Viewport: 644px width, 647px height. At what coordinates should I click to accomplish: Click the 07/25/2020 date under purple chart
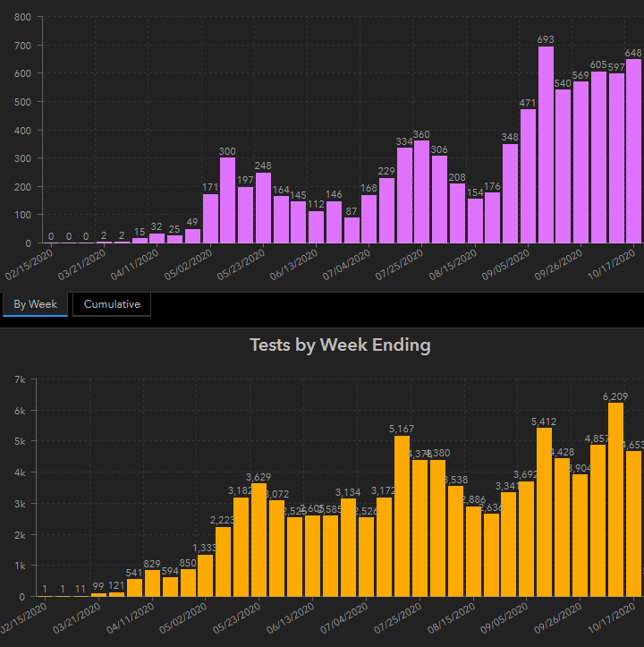(x=400, y=265)
